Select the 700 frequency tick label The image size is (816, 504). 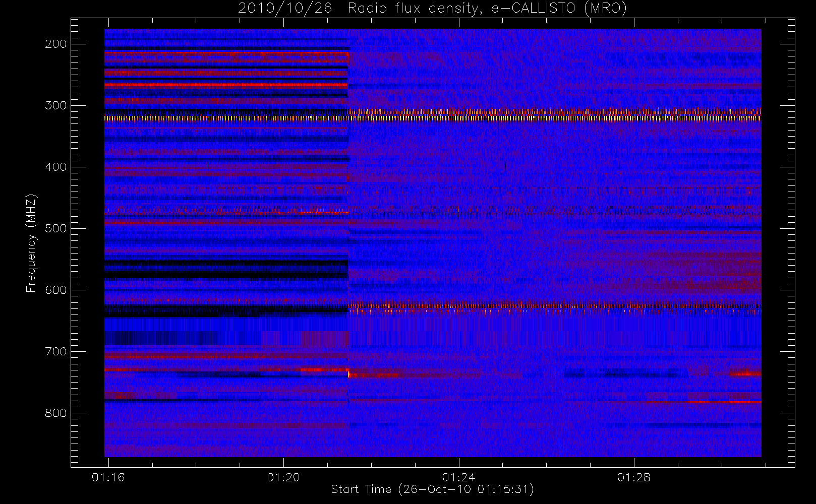click(x=56, y=351)
